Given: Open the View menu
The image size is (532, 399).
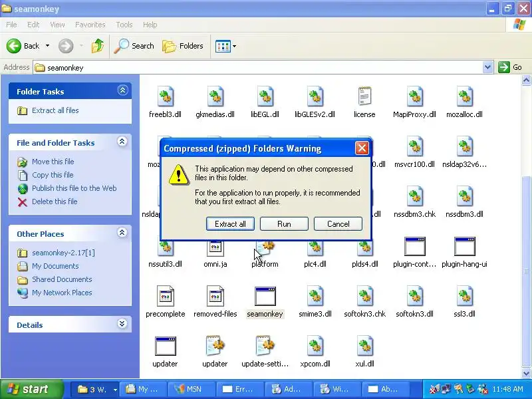Looking at the screenshot, I should (x=57, y=25).
